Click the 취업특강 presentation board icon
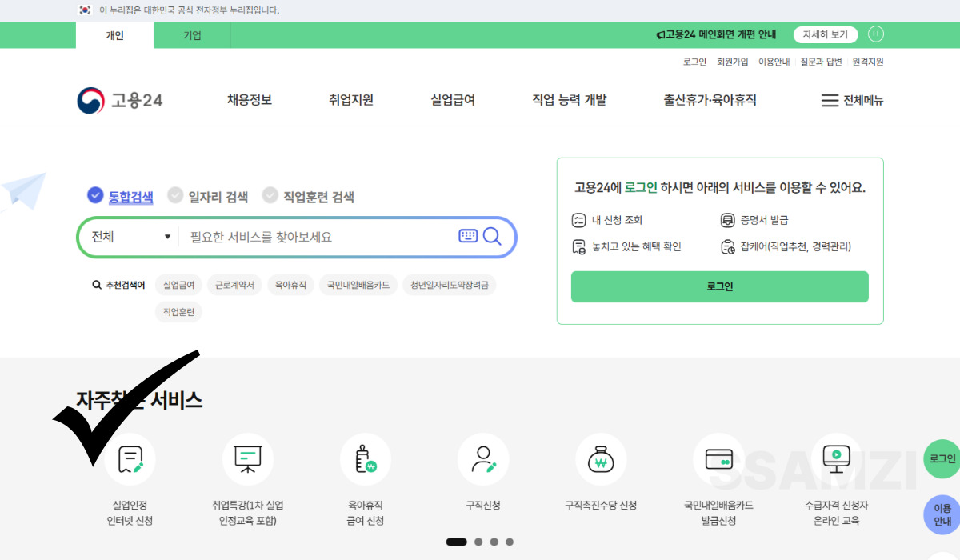The height and width of the screenshot is (560, 960). coord(248,459)
